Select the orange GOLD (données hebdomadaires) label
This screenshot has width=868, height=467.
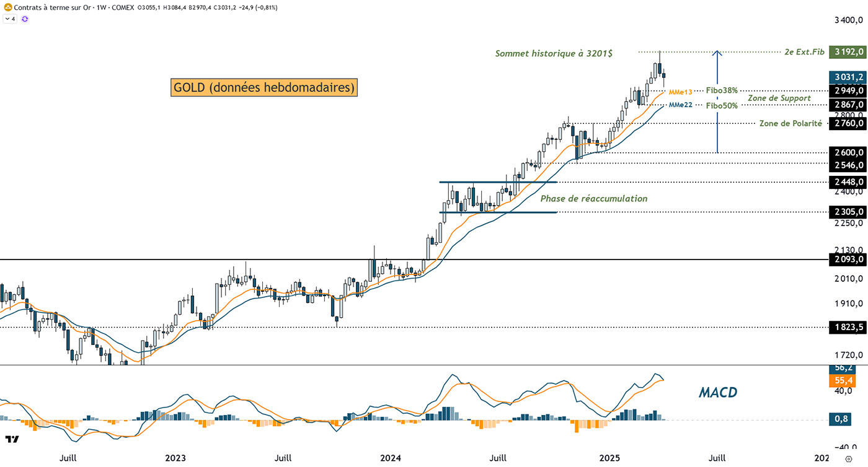click(264, 87)
